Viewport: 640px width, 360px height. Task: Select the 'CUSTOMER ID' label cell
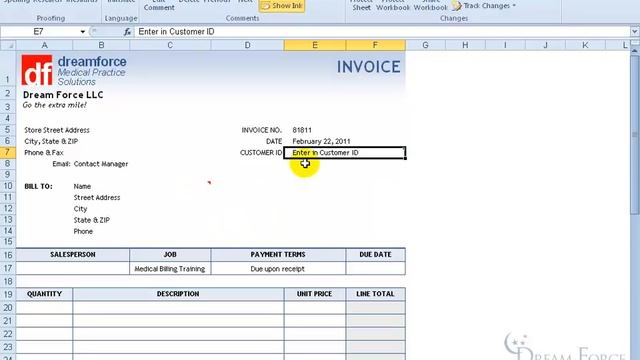261,153
